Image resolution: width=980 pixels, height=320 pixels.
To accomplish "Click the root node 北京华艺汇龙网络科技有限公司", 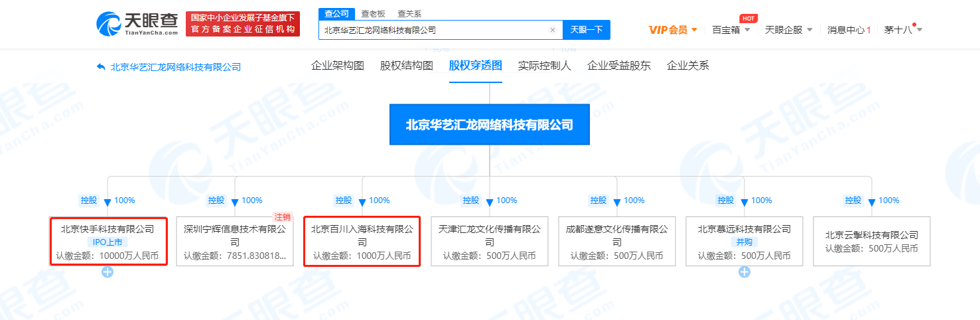I will pos(490,125).
